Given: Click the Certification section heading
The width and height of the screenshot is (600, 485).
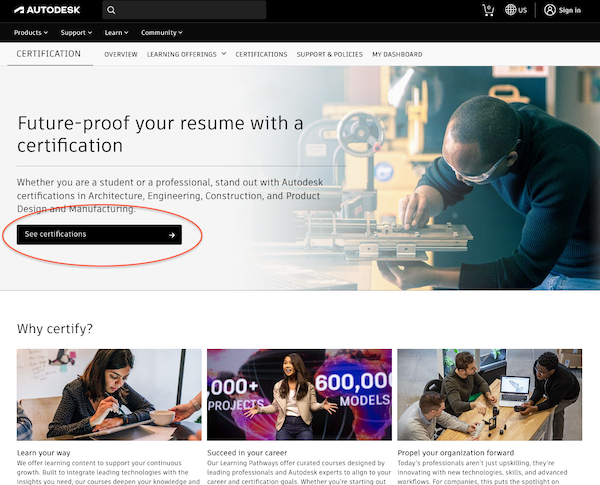Looking at the screenshot, I should 49,54.
